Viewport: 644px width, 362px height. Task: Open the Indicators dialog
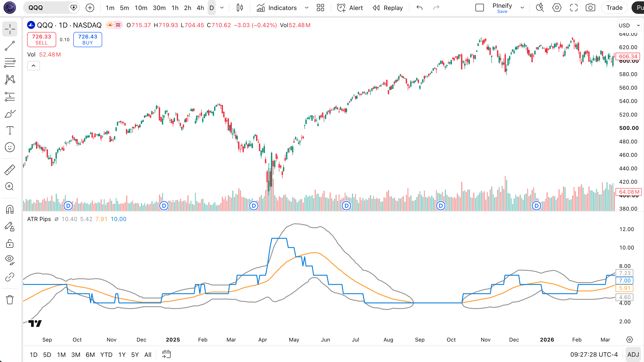tap(277, 8)
